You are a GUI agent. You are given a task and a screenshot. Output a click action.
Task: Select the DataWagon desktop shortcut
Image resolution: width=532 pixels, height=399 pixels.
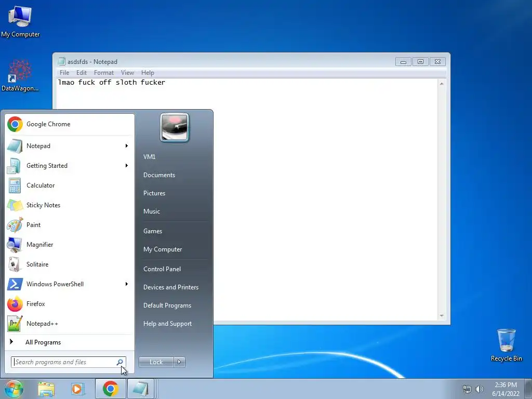pyautogui.click(x=20, y=75)
